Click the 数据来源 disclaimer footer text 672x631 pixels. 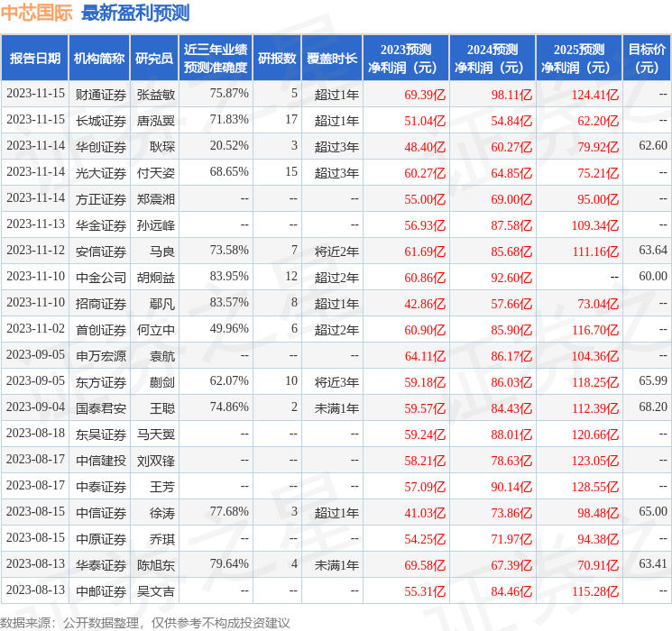(145, 623)
